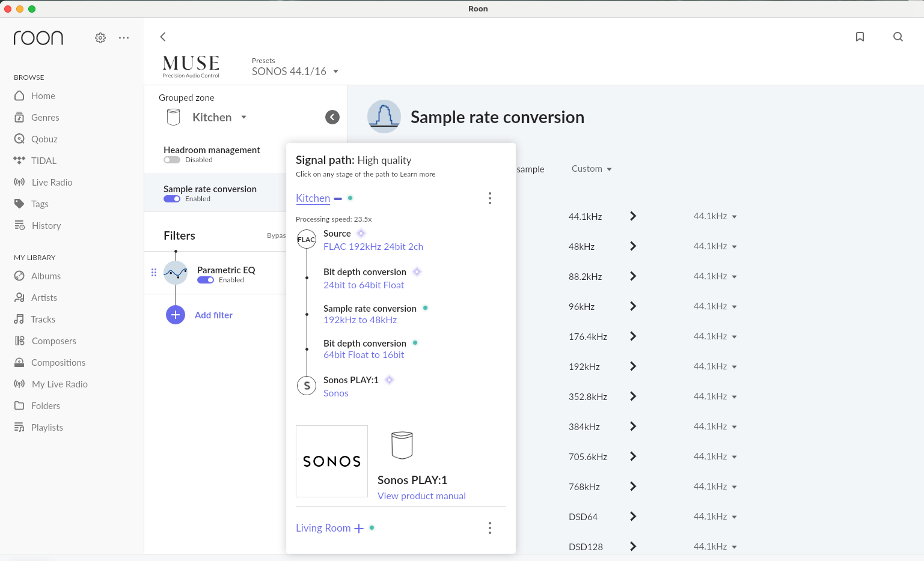The height and width of the screenshot is (561, 924).
Task: Toggle Headroom management switch
Action: coord(172,160)
